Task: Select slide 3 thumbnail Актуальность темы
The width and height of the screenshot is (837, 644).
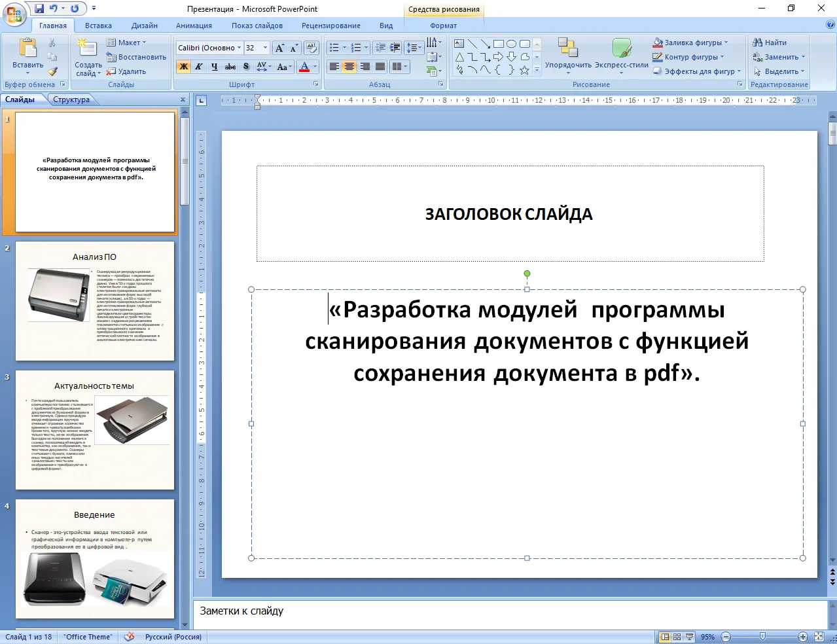Action: tap(95, 430)
